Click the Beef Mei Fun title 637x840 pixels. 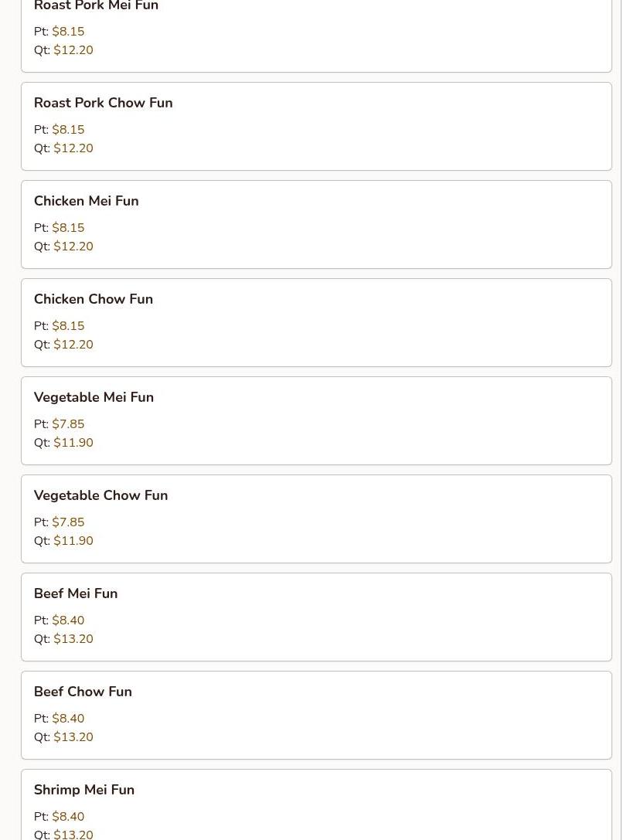click(76, 593)
